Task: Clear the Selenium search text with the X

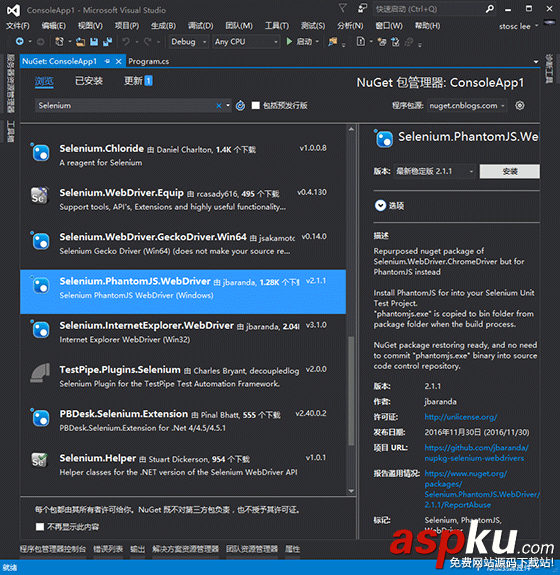Action: click(219, 106)
